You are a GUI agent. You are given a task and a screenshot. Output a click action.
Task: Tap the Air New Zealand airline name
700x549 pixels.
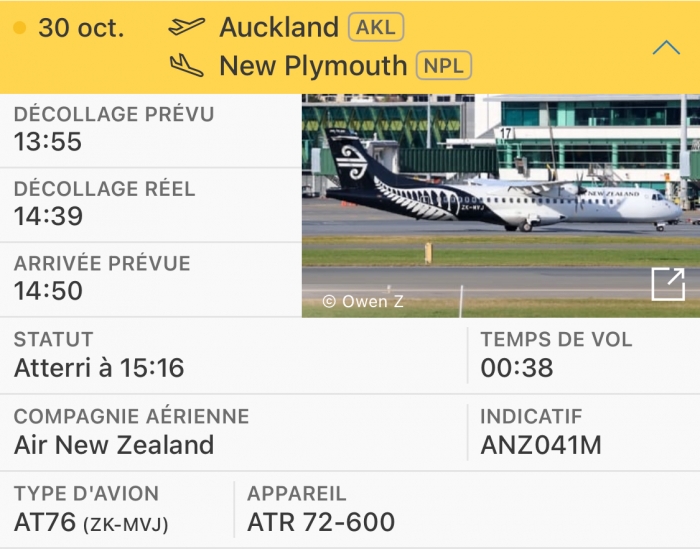(114, 445)
